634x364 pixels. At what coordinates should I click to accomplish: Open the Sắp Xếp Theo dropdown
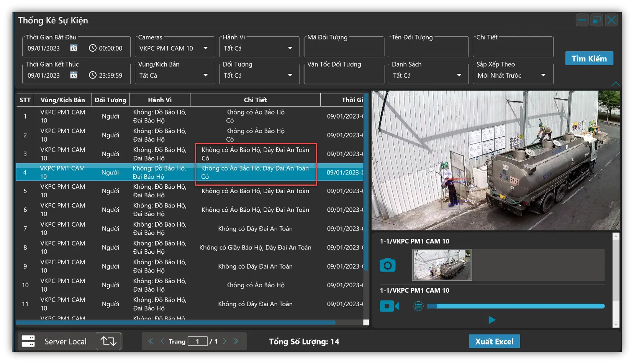(543, 75)
